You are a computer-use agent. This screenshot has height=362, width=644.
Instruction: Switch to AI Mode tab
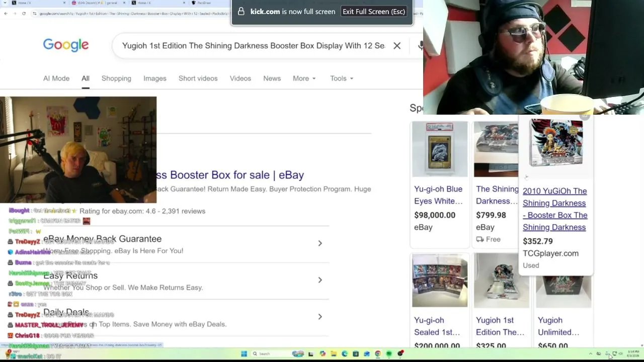(x=56, y=78)
